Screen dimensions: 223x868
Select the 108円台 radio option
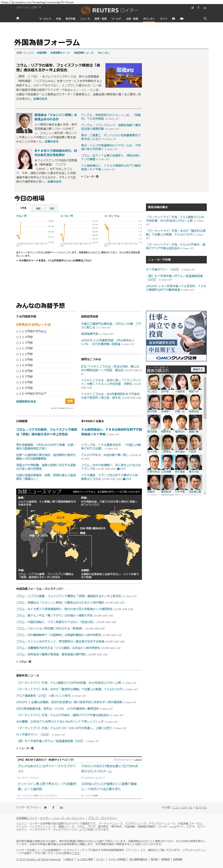coord(18,371)
